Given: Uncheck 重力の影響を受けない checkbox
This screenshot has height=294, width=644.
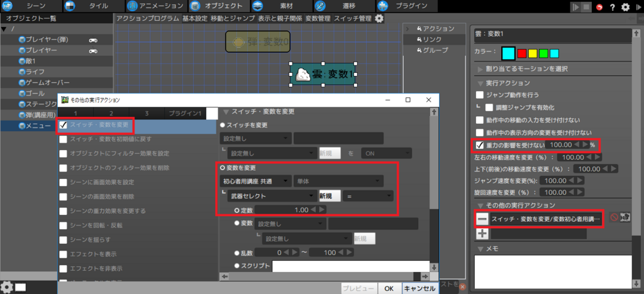Looking at the screenshot, I should pyautogui.click(x=479, y=144).
